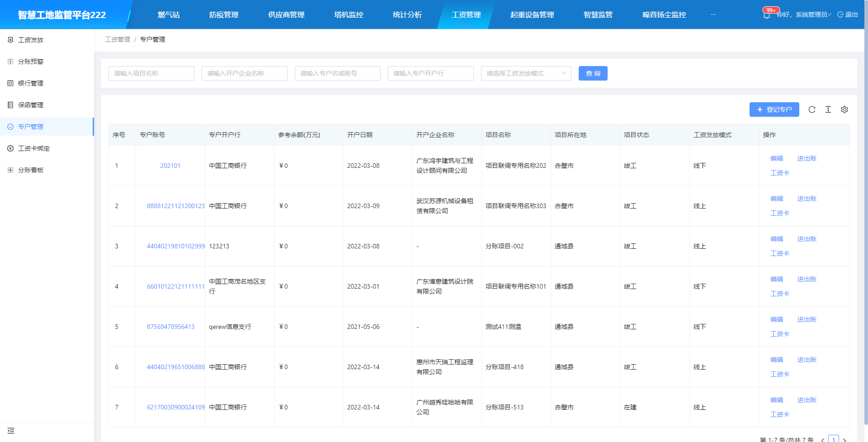
Task: Click the 登记专户 button
Action: (x=774, y=109)
